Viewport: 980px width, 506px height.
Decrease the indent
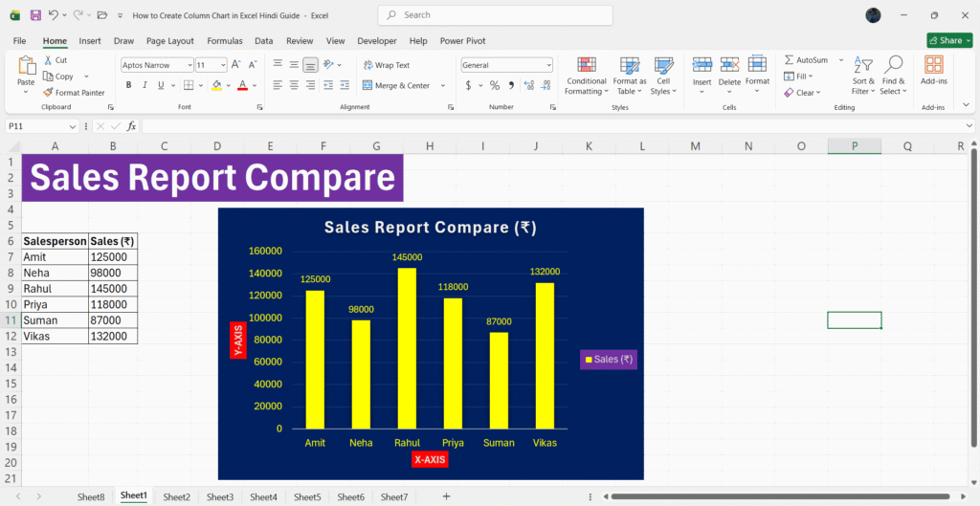tap(329, 85)
